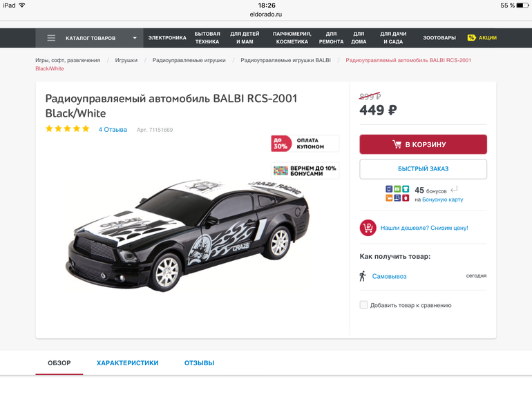Go to the Игрушки breadcrumb link
This screenshot has width=532, height=399.
126,60
